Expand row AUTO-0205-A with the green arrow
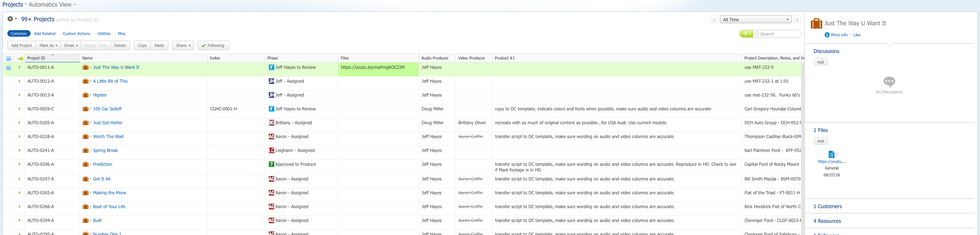Screen dimensions: 980x235 (20, 123)
